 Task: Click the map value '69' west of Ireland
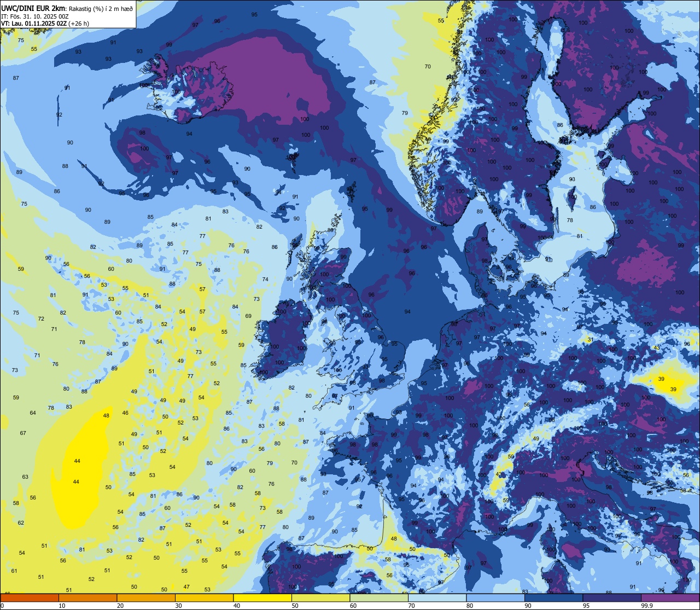248,316
